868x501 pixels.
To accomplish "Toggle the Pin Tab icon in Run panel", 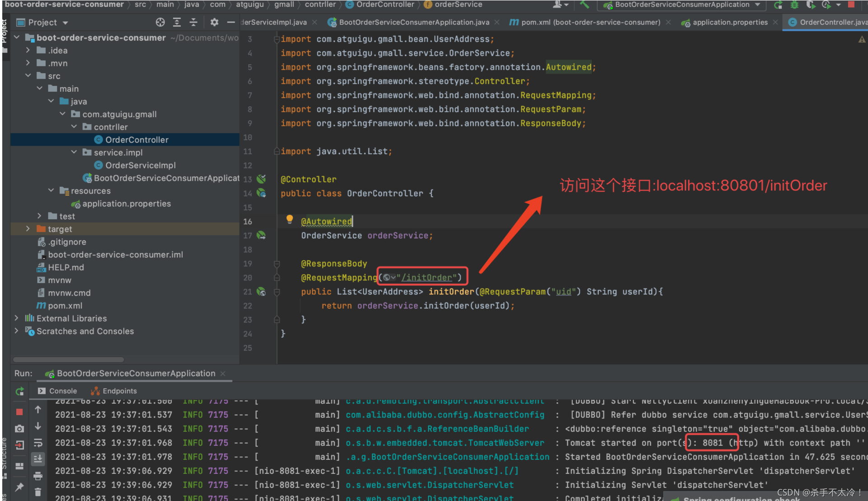I will [19, 487].
